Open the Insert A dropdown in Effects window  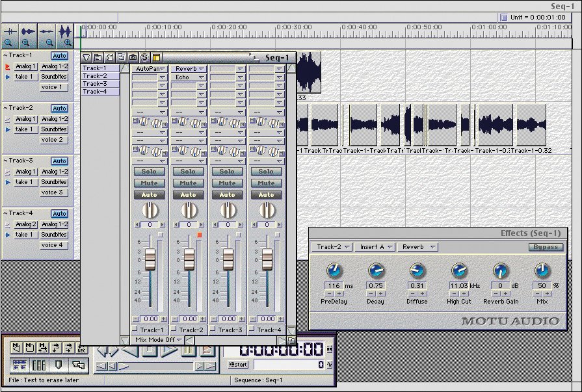pos(376,247)
